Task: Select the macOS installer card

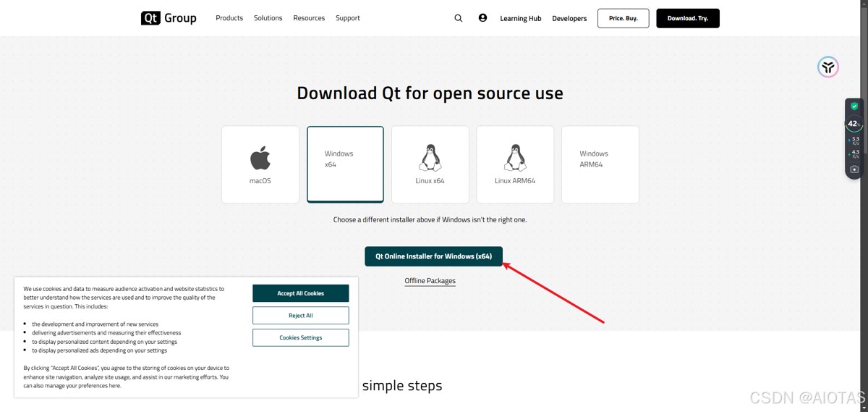Action: pos(260,164)
